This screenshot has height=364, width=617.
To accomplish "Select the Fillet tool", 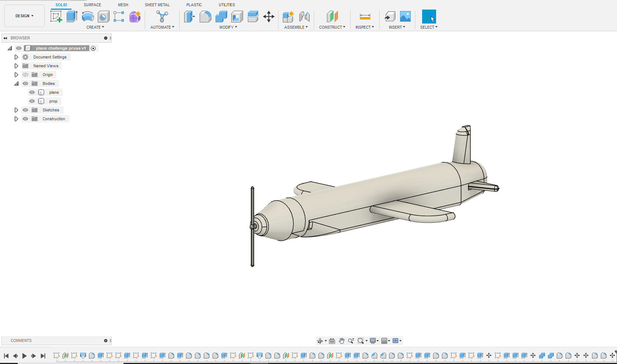I will click(206, 17).
